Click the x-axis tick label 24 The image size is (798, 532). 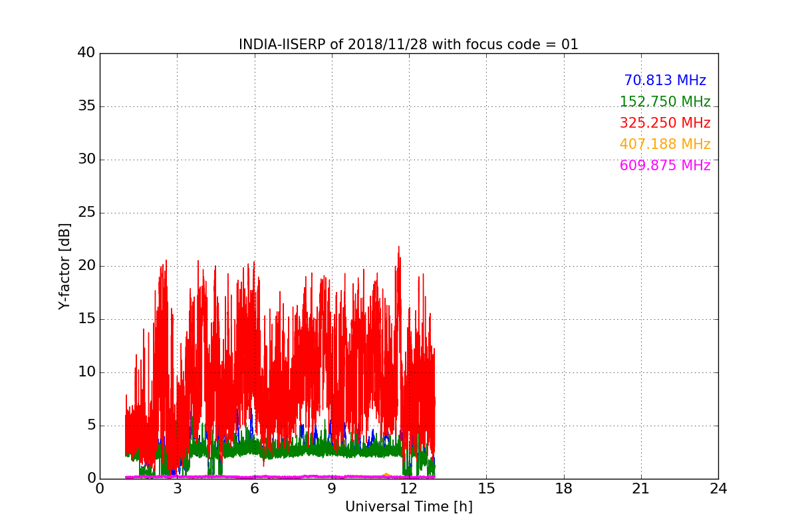[x=718, y=489]
